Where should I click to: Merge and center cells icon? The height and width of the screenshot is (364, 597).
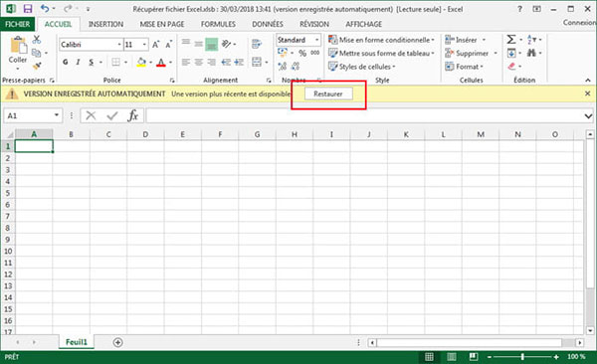click(x=257, y=62)
